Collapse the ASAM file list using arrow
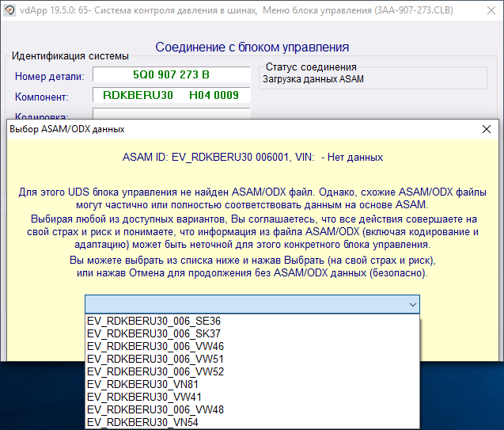 (x=411, y=305)
